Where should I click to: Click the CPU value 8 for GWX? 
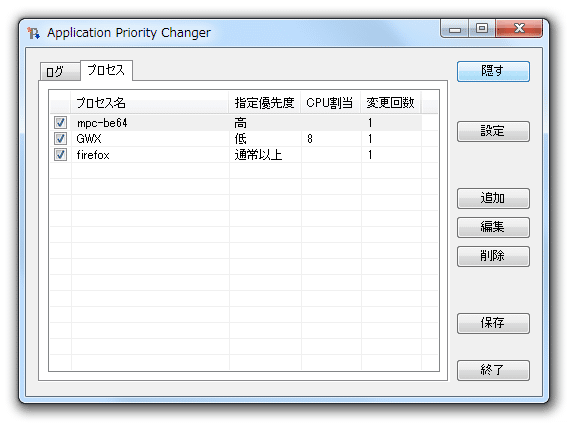(310, 139)
